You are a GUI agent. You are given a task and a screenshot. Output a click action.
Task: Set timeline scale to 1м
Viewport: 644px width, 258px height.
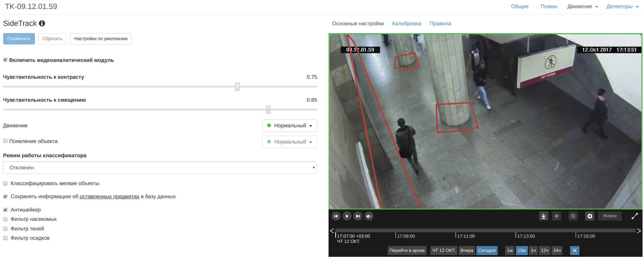point(510,250)
